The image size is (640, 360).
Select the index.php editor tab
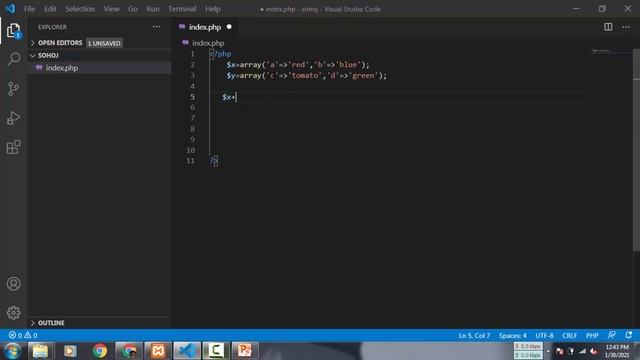click(204, 27)
